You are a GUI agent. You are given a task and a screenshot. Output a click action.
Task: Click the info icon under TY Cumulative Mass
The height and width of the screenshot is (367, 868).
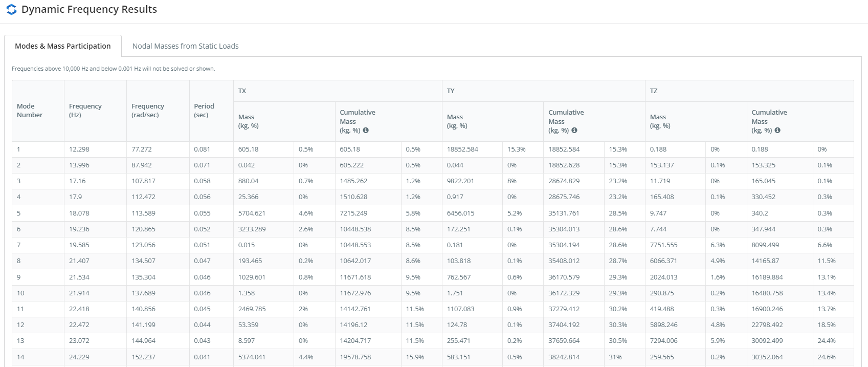tap(574, 131)
